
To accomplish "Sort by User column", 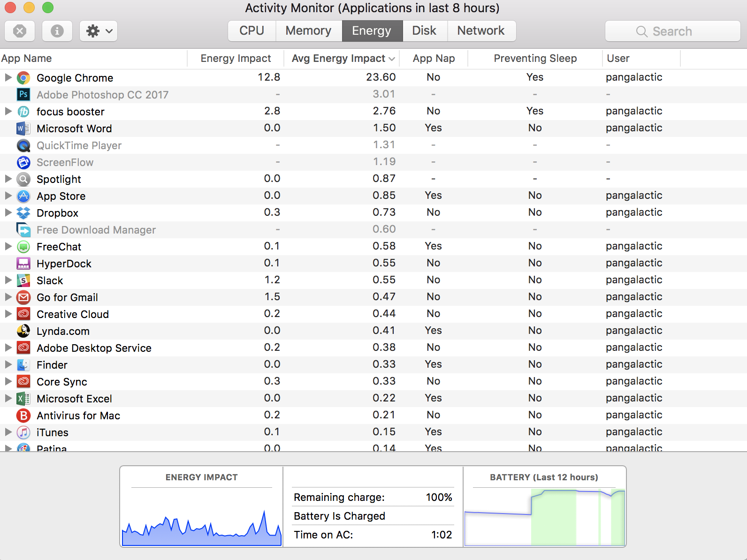I will (641, 59).
